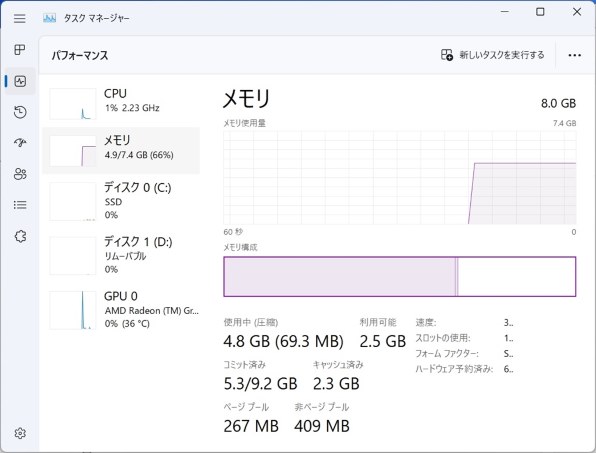Select ディスク 0 (C:) SSD entry
The image size is (596, 453).
(x=121, y=201)
